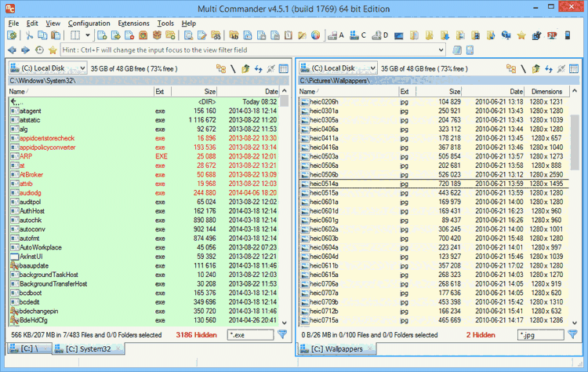Select heic0514a file in right panel

(434, 184)
